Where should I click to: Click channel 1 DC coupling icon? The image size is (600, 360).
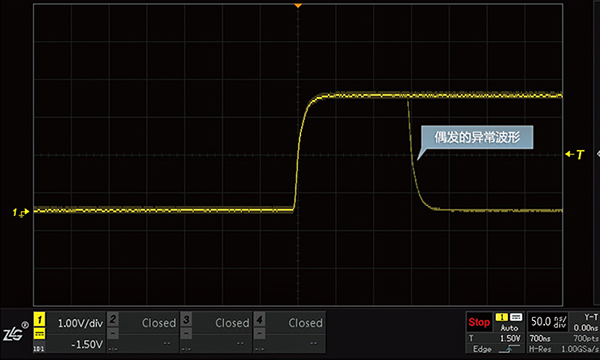click(x=39, y=332)
